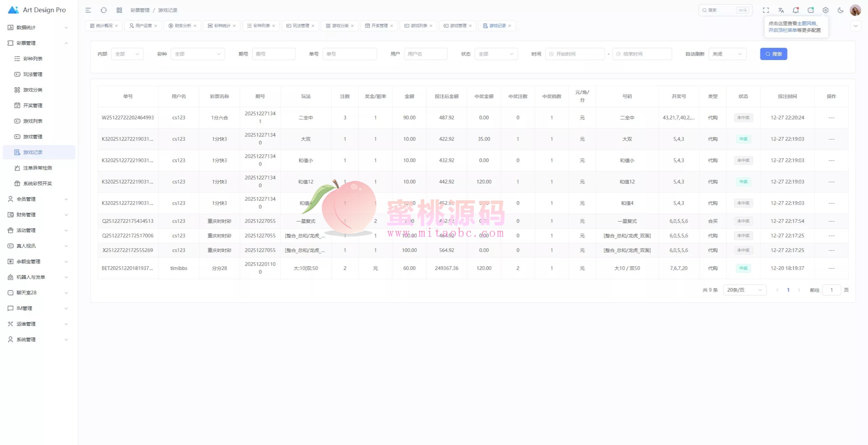Open the 20条/页 page size selector
Image resolution: width=868 pixels, height=445 pixels.
(744, 290)
